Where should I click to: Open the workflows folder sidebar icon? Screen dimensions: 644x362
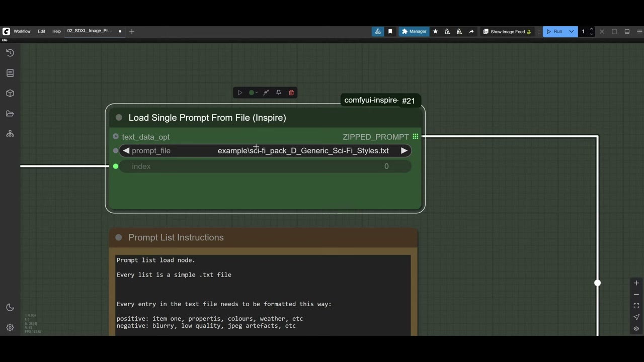tap(10, 114)
